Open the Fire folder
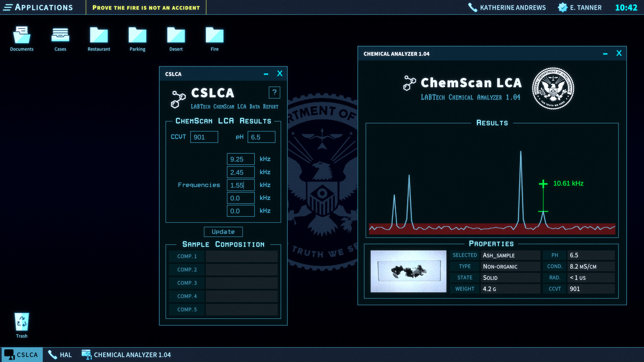 click(214, 35)
